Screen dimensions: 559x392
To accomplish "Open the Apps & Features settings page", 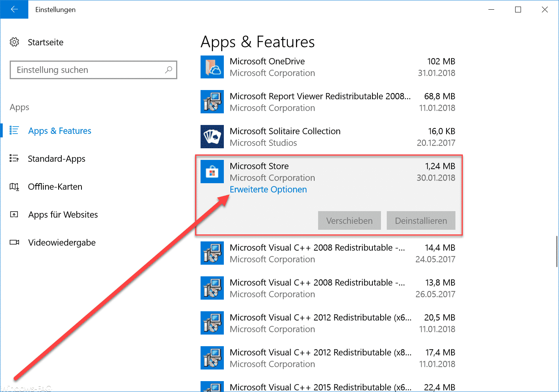I will [60, 131].
